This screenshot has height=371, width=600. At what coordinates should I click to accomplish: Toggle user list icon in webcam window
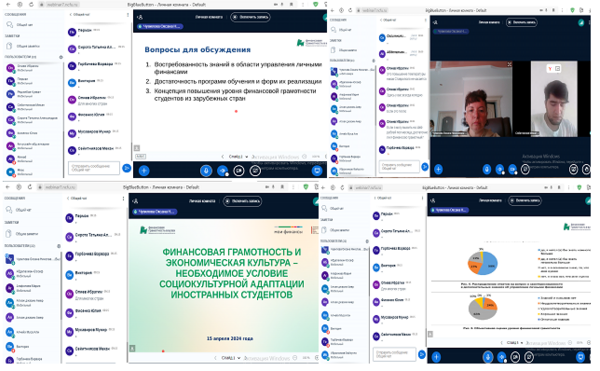pyautogui.click(x=435, y=23)
